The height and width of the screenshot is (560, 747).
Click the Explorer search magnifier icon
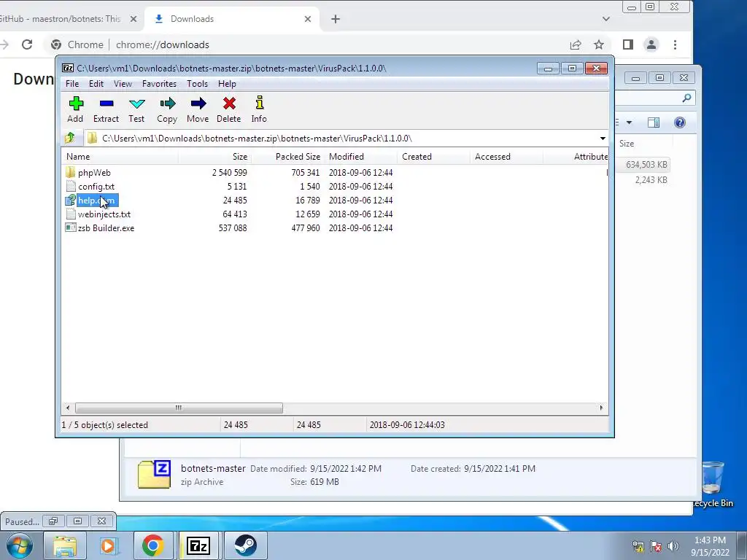click(686, 98)
